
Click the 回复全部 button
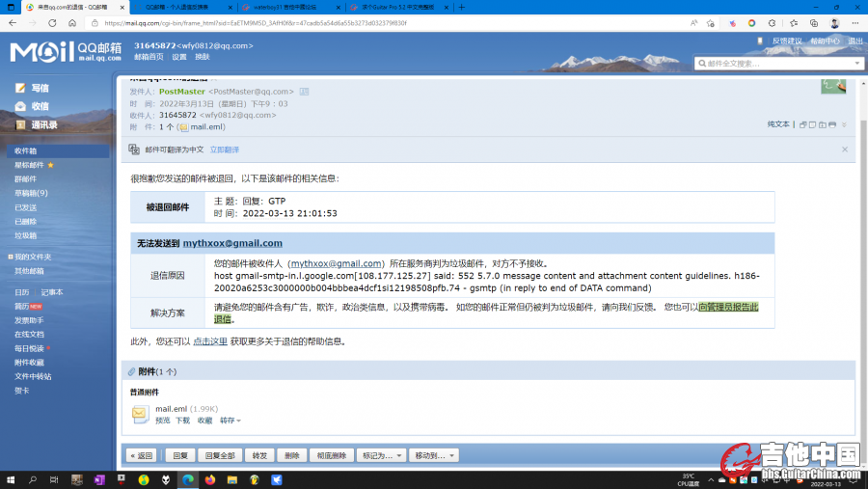point(220,455)
